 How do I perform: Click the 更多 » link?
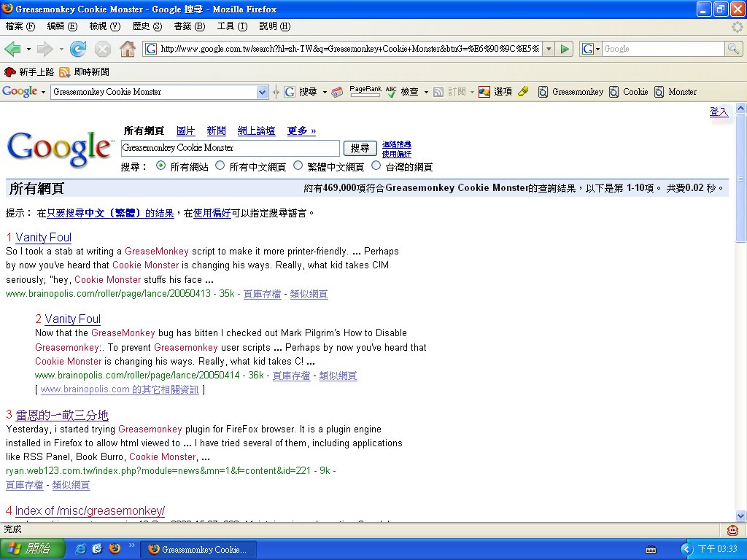(x=301, y=131)
